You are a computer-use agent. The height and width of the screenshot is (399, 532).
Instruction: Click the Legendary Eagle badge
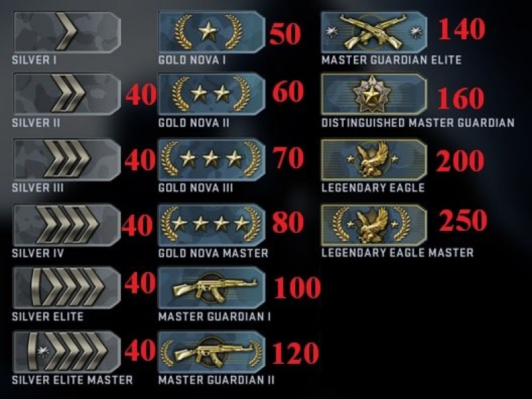pos(374,159)
